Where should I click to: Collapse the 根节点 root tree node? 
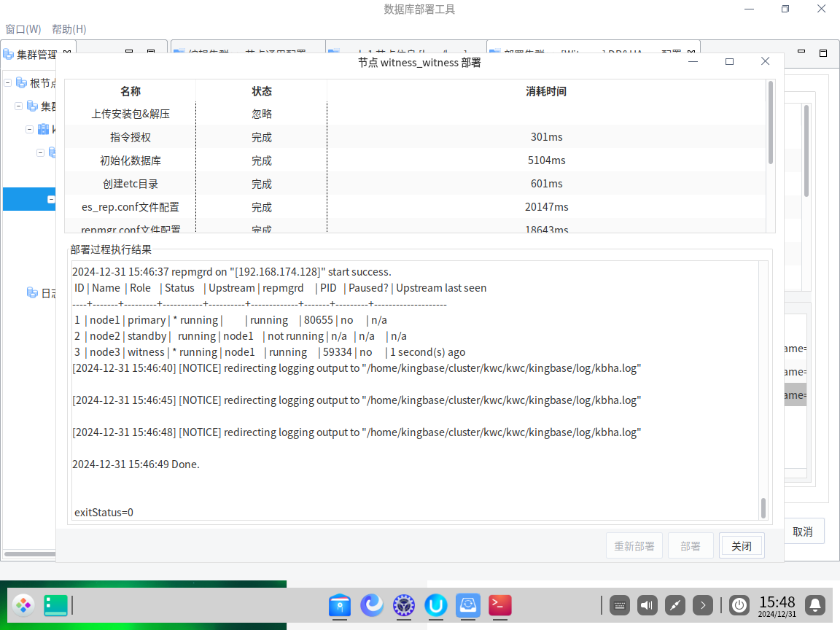8,83
